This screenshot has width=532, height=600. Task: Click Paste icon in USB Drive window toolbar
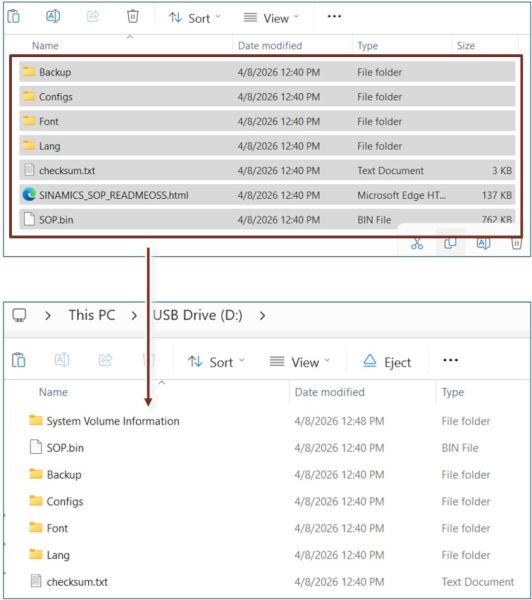pyautogui.click(x=18, y=360)
